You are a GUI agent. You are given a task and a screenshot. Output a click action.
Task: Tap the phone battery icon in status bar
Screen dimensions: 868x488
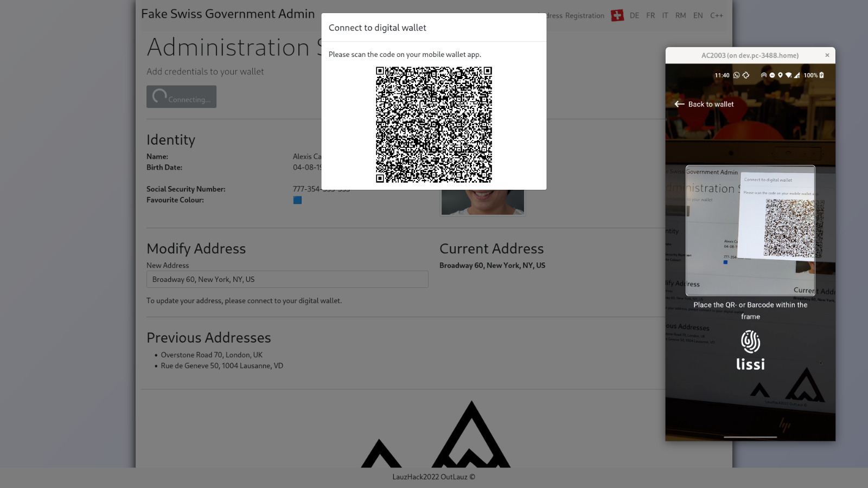point(821,75)
